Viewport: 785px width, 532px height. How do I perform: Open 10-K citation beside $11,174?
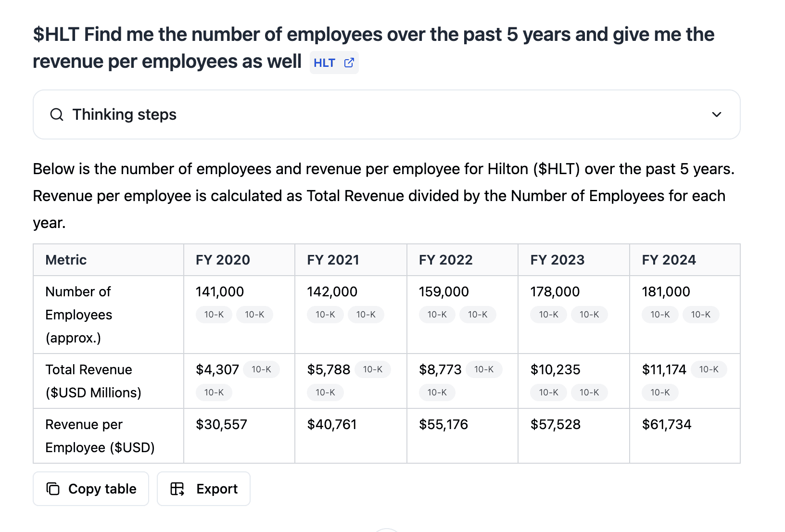tap(709, 369)
